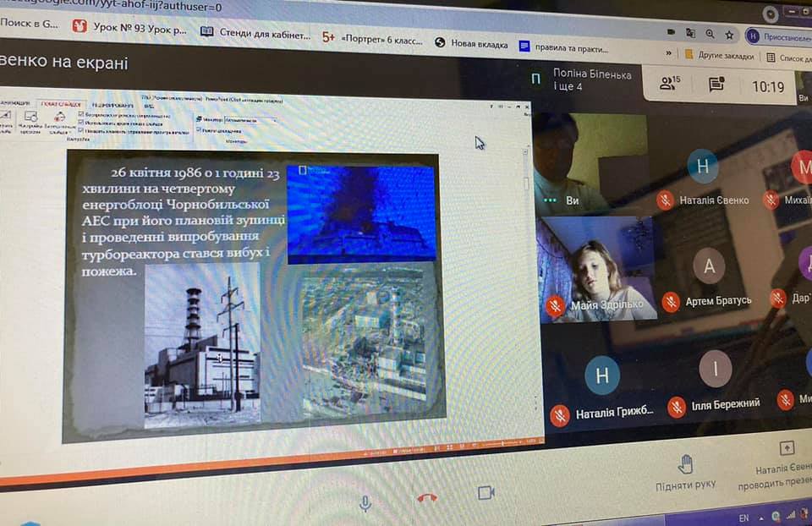Open the PowerPoint Монитор dropdown
The height and width of the screenshot is (526, 812).
(x=251, y=120)
